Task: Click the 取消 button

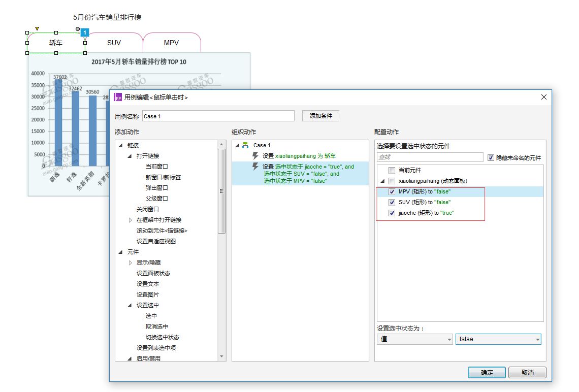Action: [527, 372]
